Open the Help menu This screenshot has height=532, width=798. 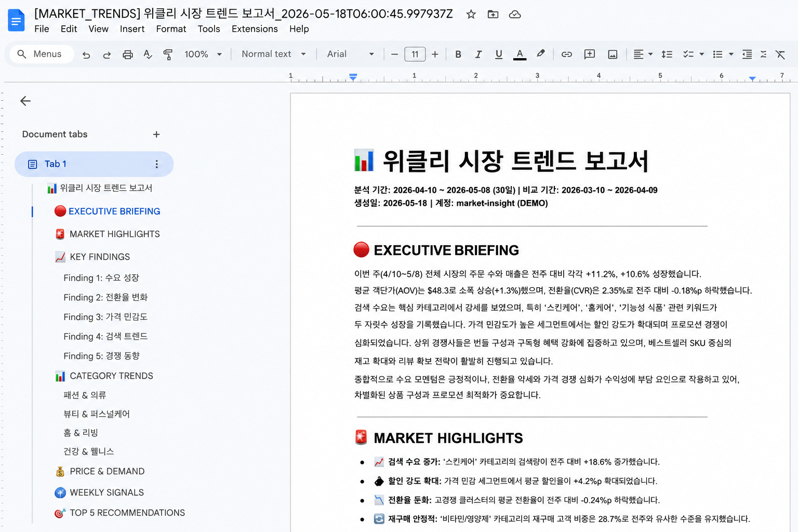tap(299, 29)
